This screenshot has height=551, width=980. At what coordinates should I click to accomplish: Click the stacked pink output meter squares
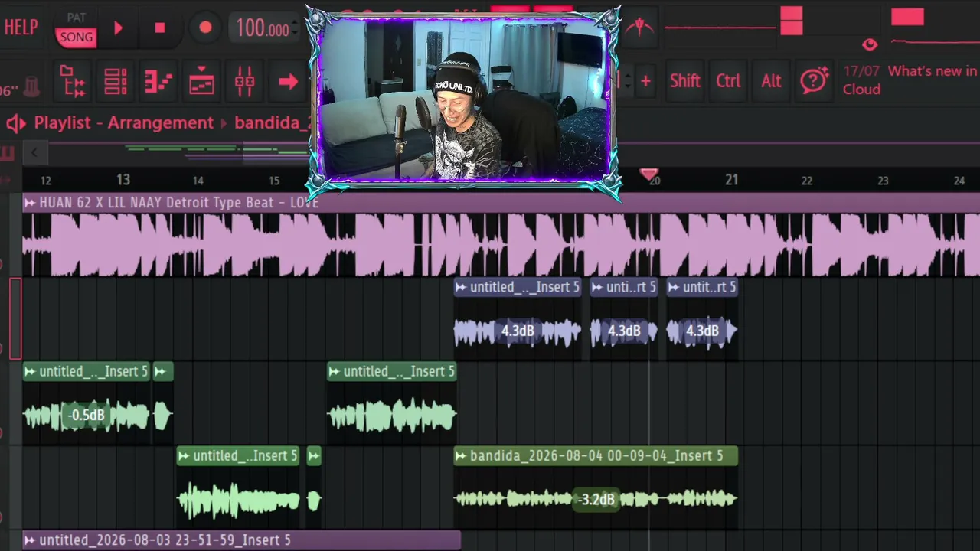tap(791, 21)
